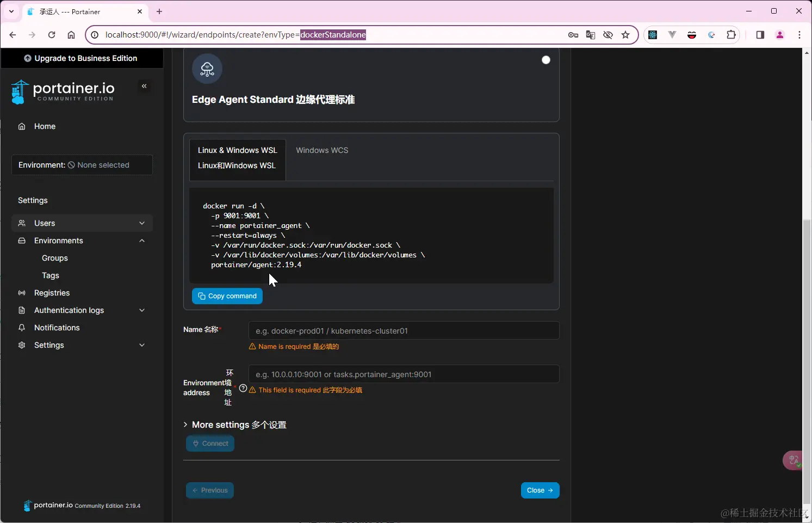This screenshot has width=812, height=523.
Task: Open the Chrome three-dot menu
Action: [x=799, y=35]
